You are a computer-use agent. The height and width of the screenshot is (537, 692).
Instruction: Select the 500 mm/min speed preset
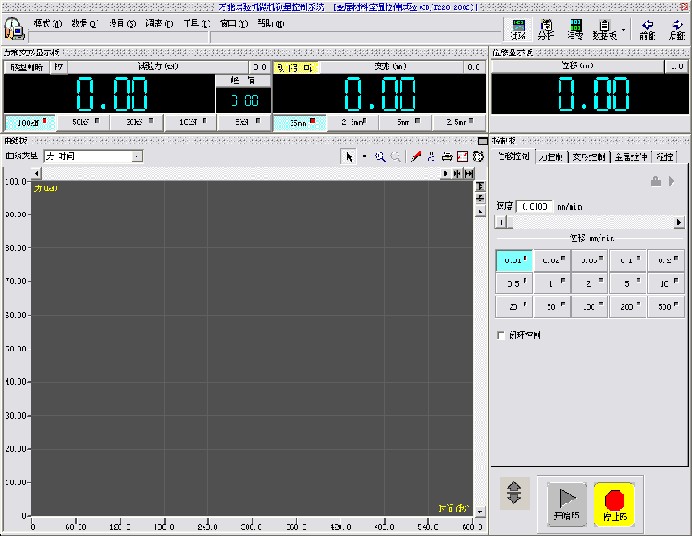[666, 307]
